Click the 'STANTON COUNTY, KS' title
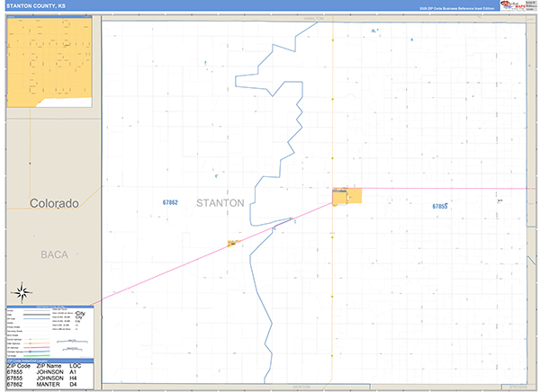Image resolution: width=540 pixels, height=392 pixels. 36,6
